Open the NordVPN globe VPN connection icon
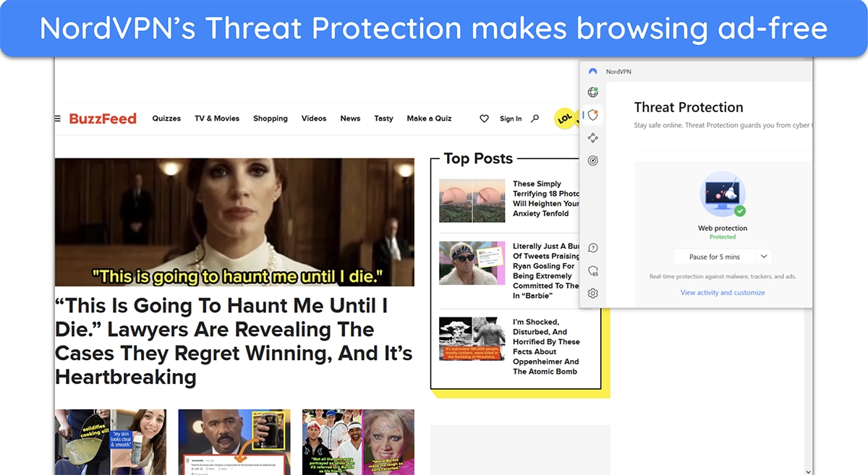Image resolution: width=868 pixels, height=475 pixels. coord(593,93)
